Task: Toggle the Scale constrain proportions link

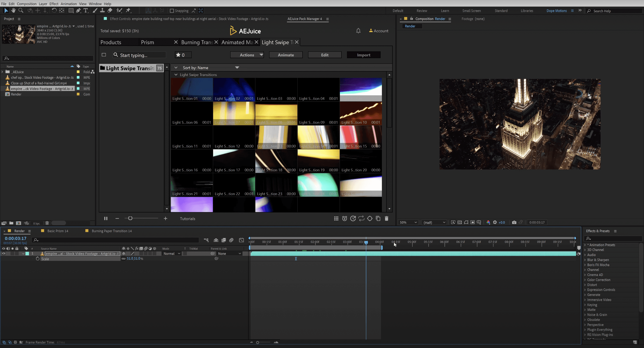Action: (123, 259)
